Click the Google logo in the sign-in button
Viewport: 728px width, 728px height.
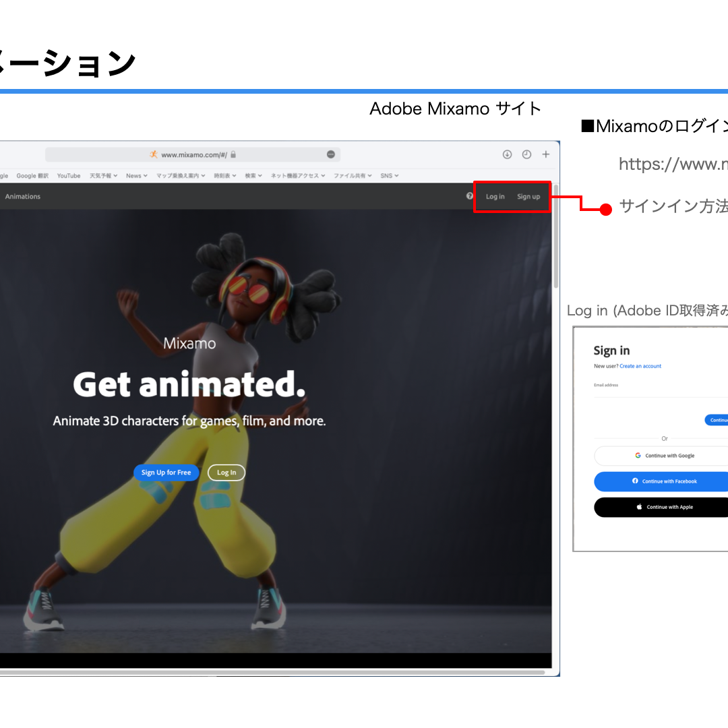coord(638,456)
